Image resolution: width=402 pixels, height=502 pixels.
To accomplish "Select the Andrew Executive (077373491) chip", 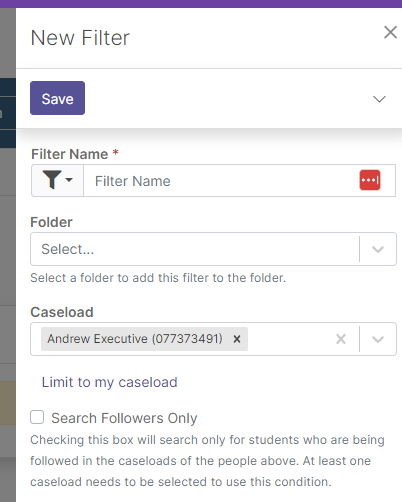I will click(x=135, y=339).
